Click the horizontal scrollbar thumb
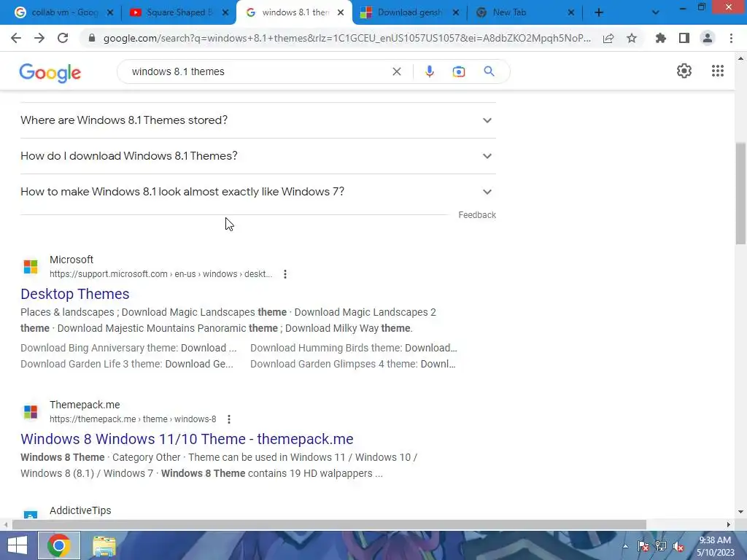 [x=329, y=525]
